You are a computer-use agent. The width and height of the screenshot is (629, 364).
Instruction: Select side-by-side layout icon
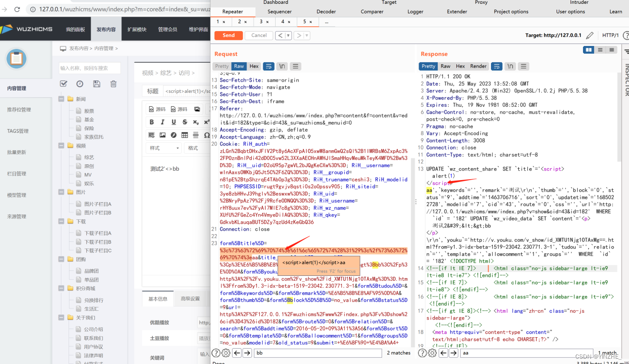tap(588, 50)
